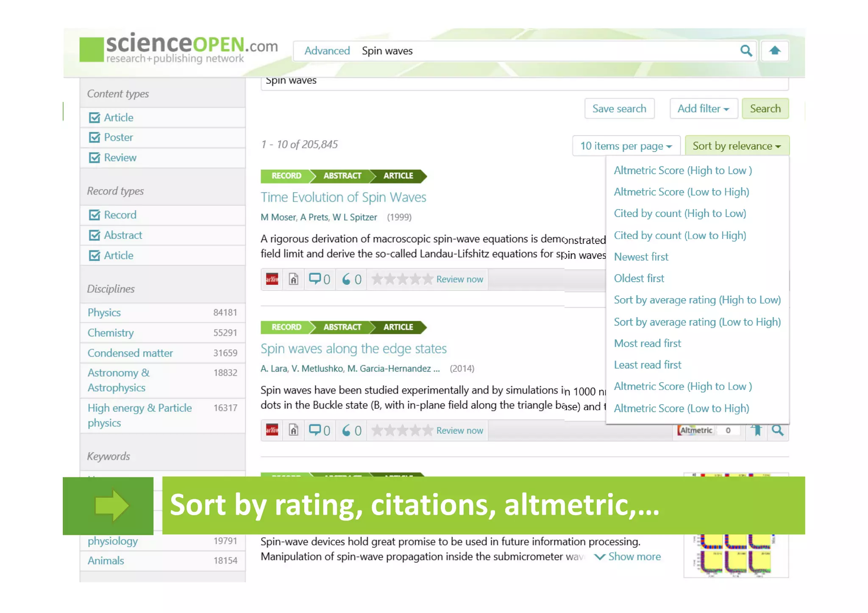
Task: Expand abstract with Show more
Action: click(628, 557)
